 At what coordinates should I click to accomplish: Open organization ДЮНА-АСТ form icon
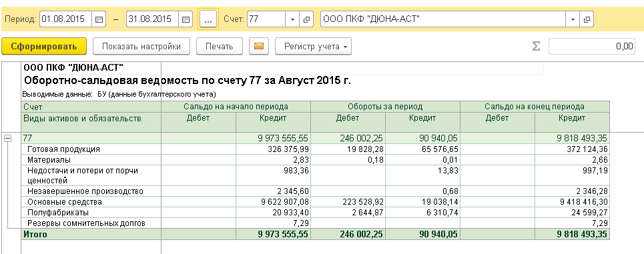pos(587,19)
